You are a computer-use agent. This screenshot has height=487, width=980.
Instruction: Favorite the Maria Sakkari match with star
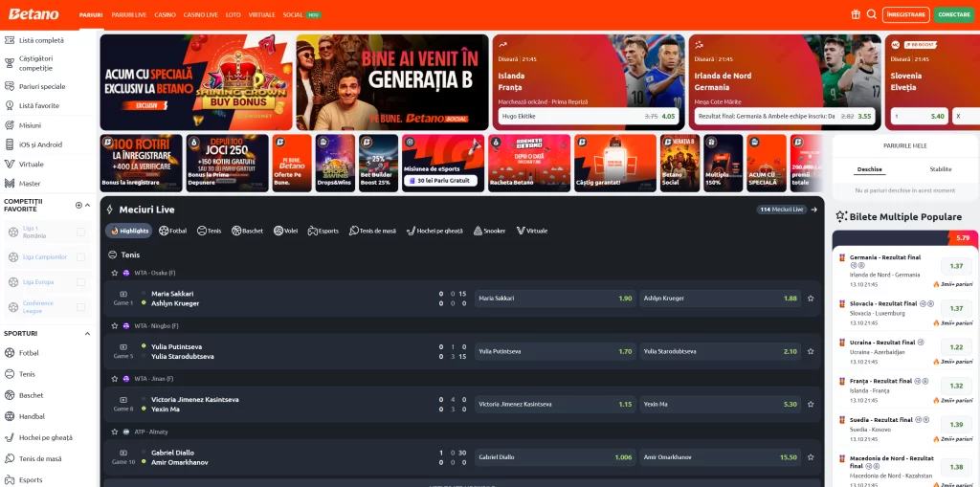click(811, 299)
